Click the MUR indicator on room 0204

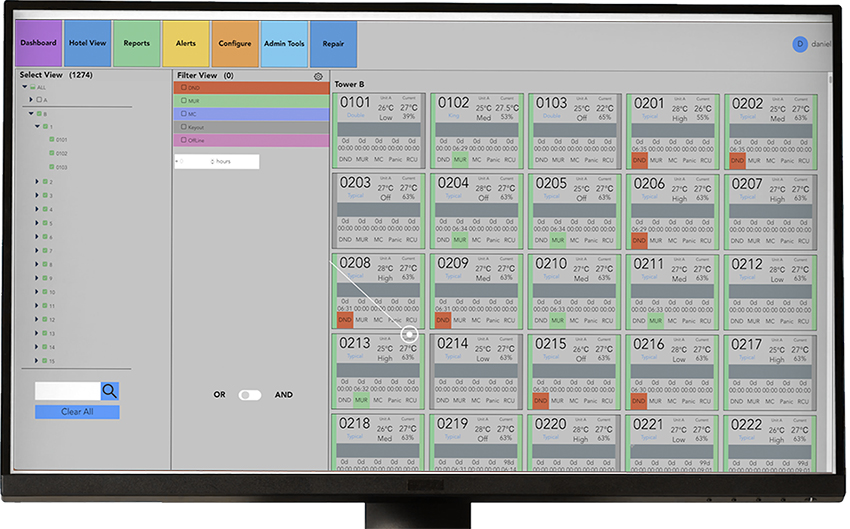click(460, 240)
